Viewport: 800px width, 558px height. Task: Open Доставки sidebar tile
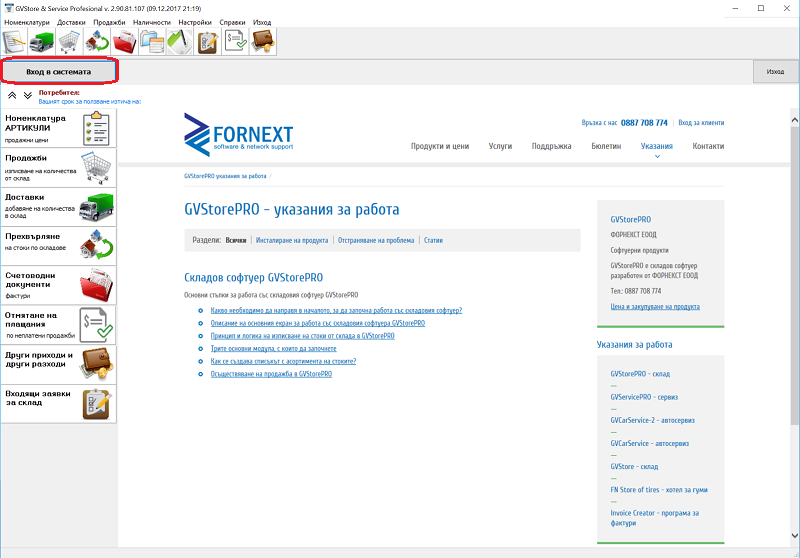click(59, 207)
